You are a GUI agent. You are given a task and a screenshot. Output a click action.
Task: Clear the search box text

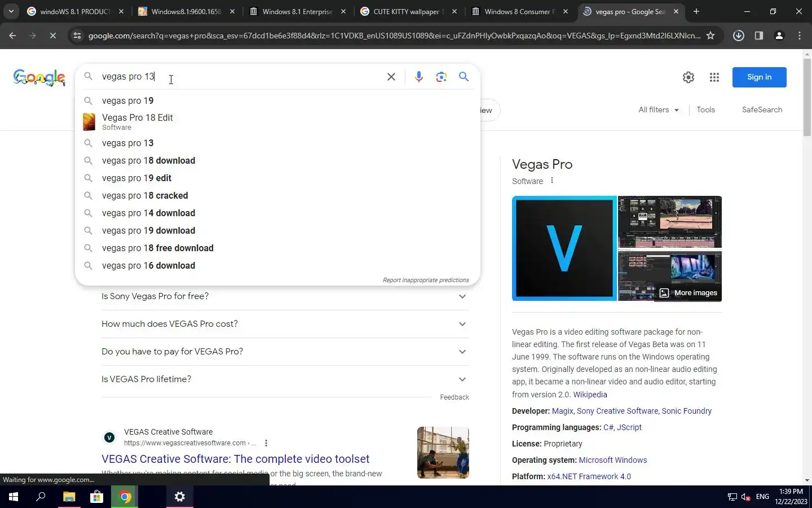[x=391, y=77]
